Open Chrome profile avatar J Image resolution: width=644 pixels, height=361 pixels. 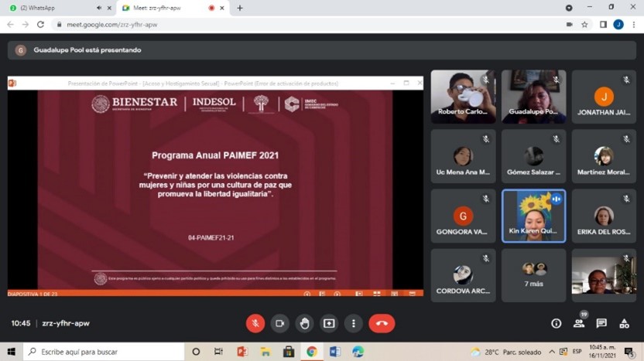[x=618, y=25]
